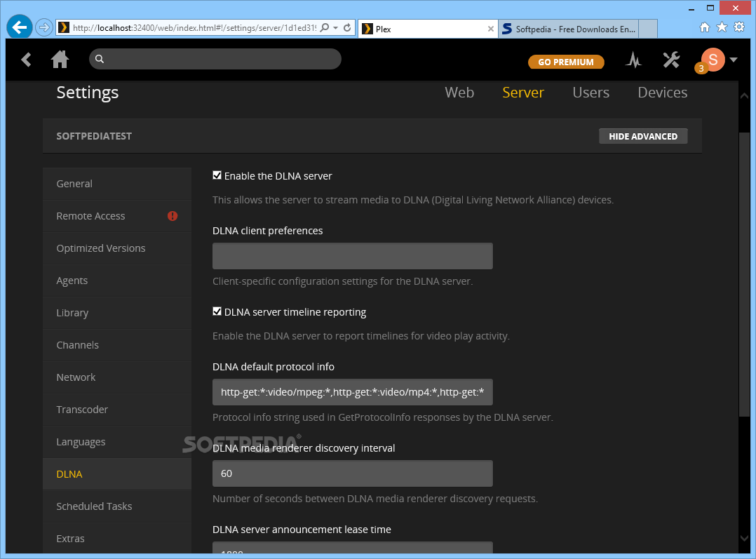The width and height of the screenshot is (756, 559).
Task: Refresh the page with reload icon
Action: 347,27
